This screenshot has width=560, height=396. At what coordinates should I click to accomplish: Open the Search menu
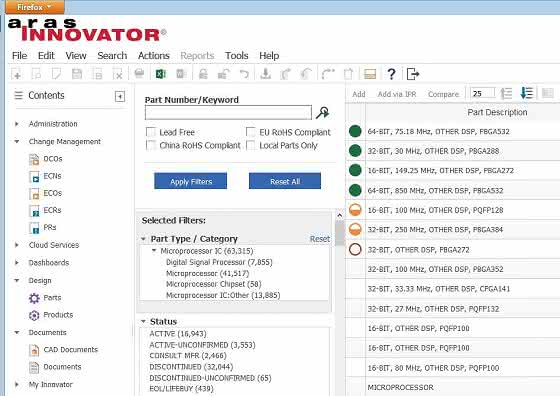click(x=112, y=56)
